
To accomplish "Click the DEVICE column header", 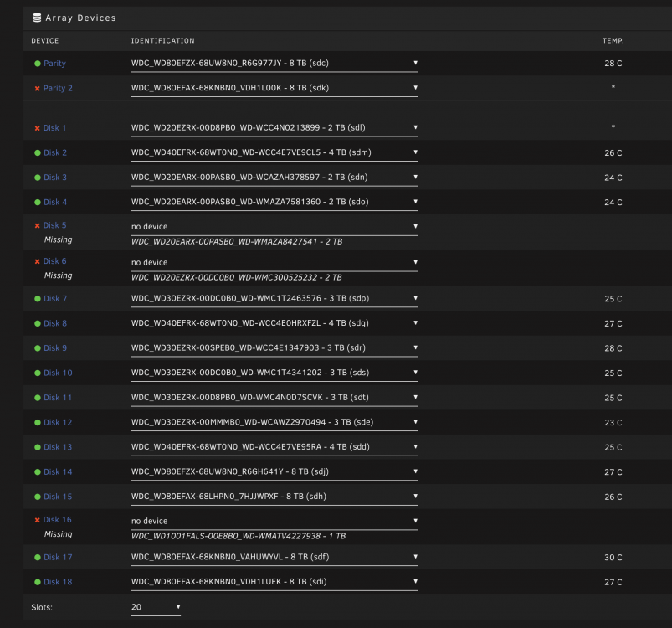I will click(x=45, y=41).
